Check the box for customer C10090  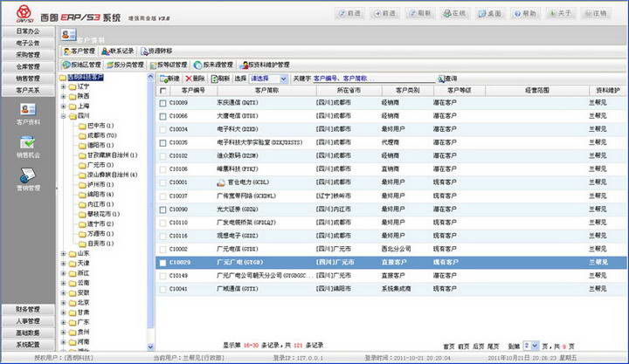point(162,209)
